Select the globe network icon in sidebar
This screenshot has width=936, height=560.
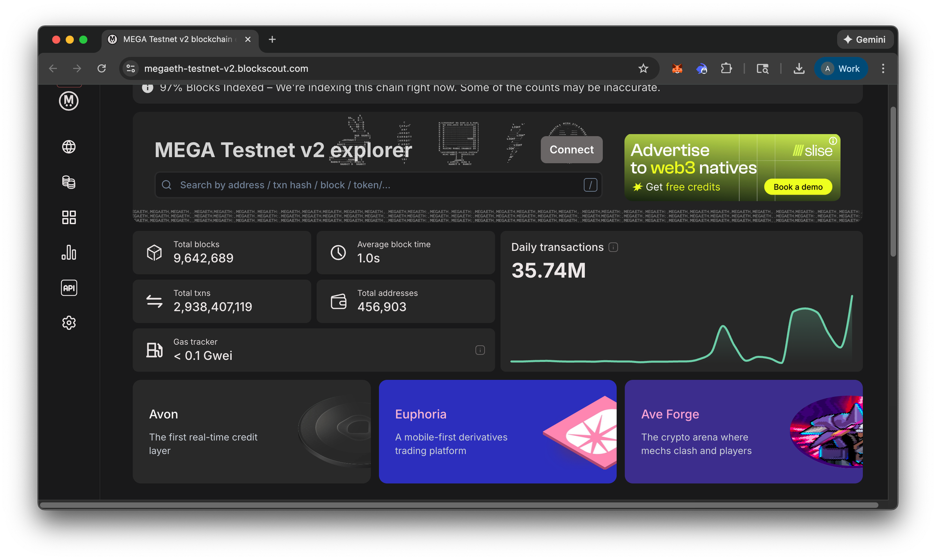[69, 147]
